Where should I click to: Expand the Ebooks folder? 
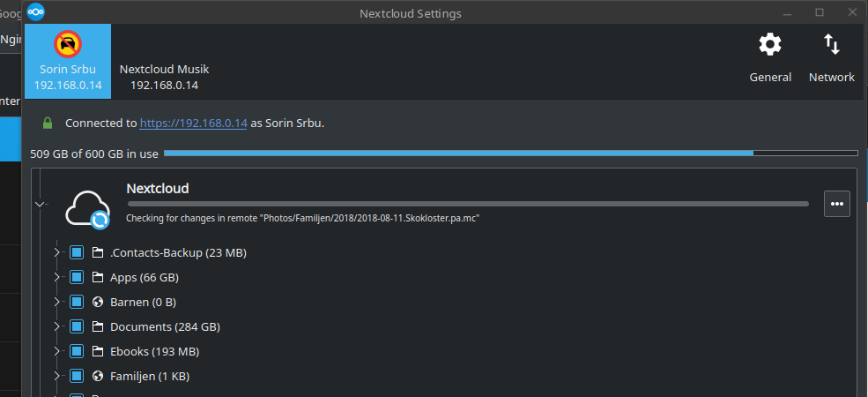click(x=56, y=351)
